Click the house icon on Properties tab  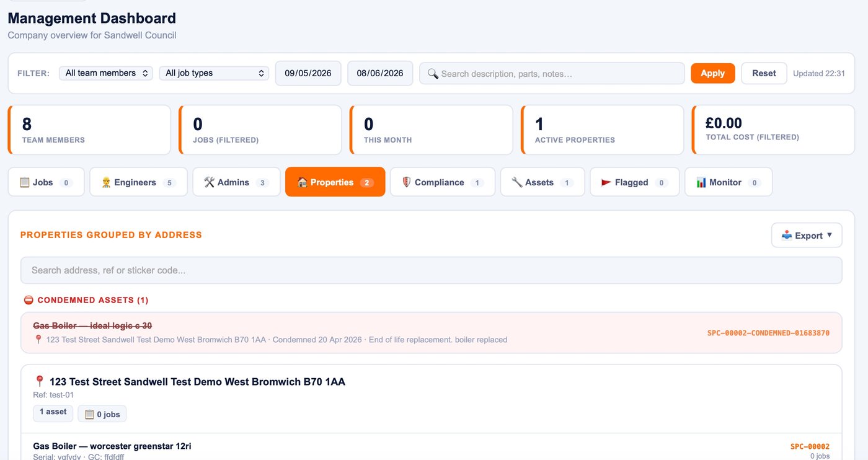click(x=303, y=182)
